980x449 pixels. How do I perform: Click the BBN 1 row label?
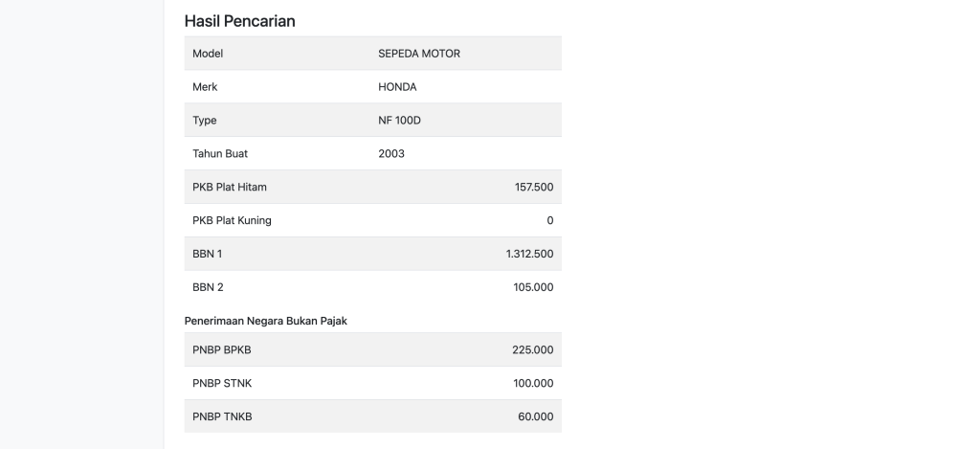[x=208, y=254]
